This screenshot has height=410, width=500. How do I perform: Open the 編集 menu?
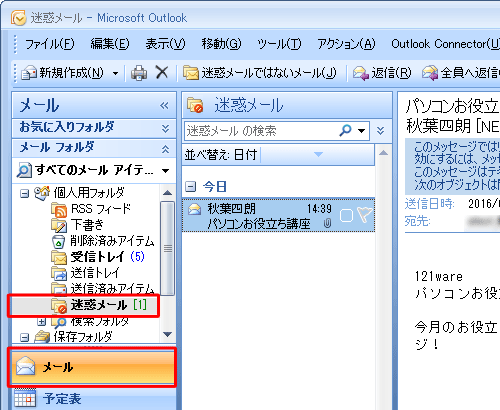[x=110, y=44]
